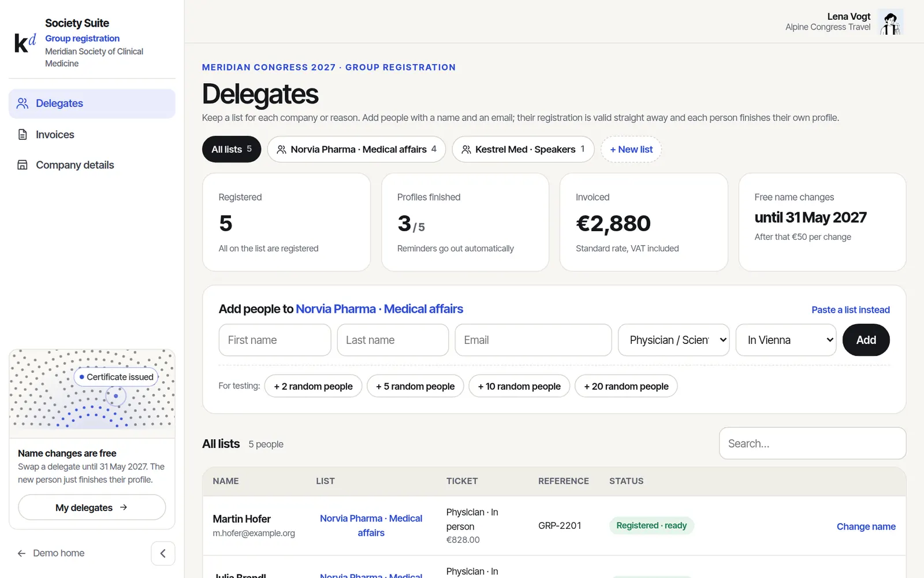Click Change name for Martin Hofer
924x578 pixels.
click(866, 527)
